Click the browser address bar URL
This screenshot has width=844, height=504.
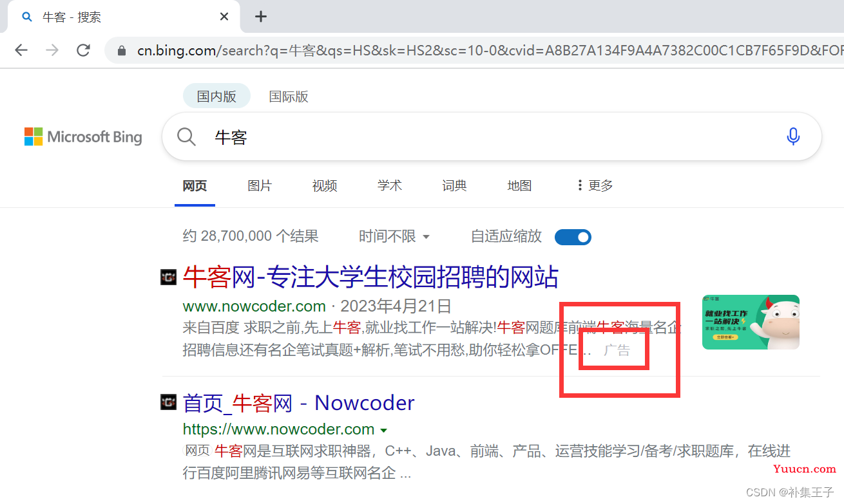[x=490, y=50]
